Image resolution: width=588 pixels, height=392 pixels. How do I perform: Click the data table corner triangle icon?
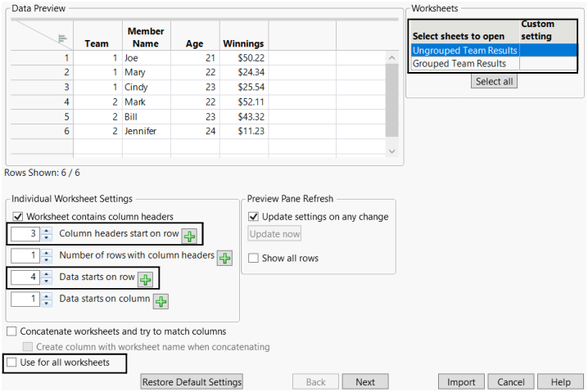coord(61,38)
